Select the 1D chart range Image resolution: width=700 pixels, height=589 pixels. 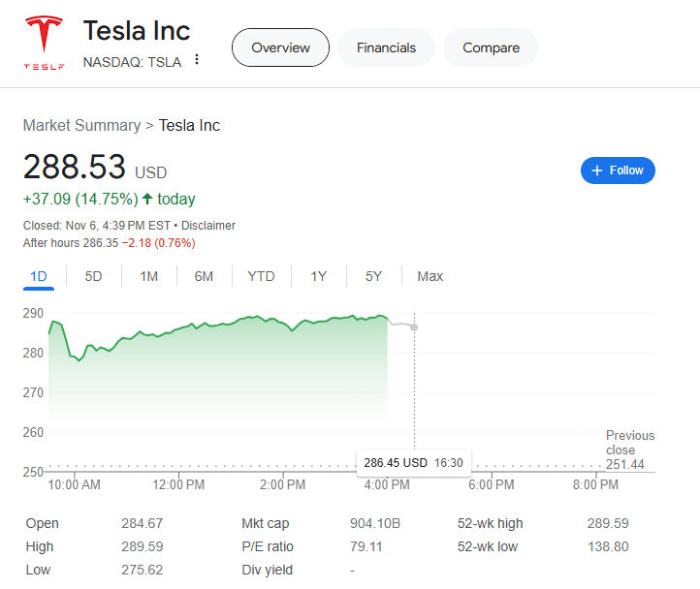(39, 277)
